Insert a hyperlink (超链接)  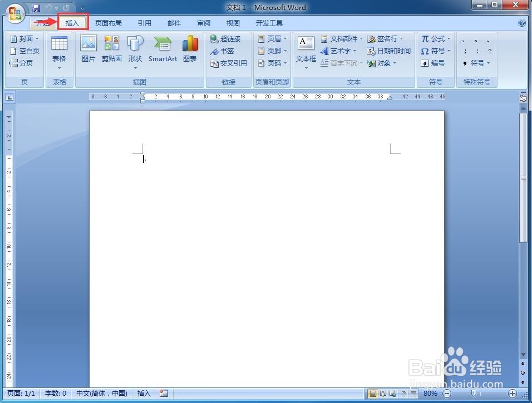225,39
